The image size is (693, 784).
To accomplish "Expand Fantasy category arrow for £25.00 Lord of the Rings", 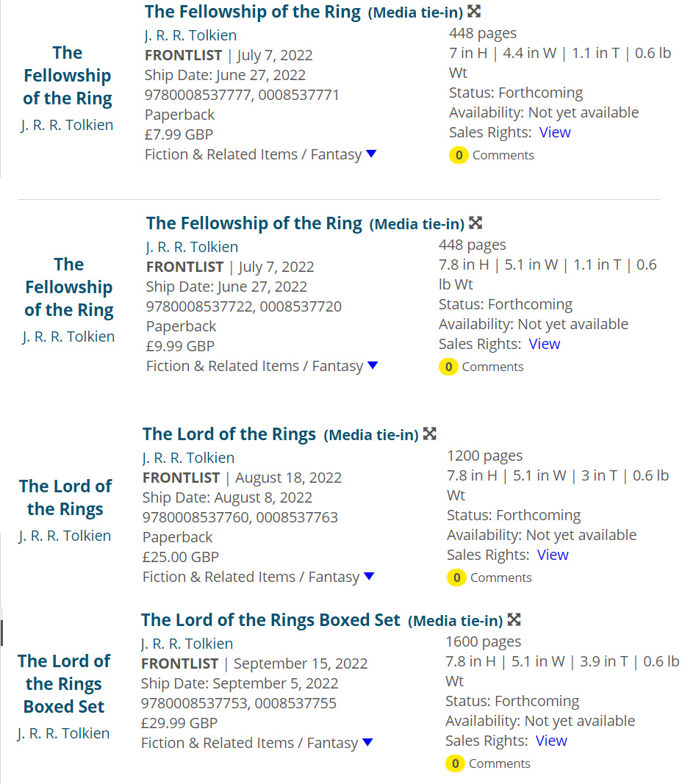I will point(369,576).
